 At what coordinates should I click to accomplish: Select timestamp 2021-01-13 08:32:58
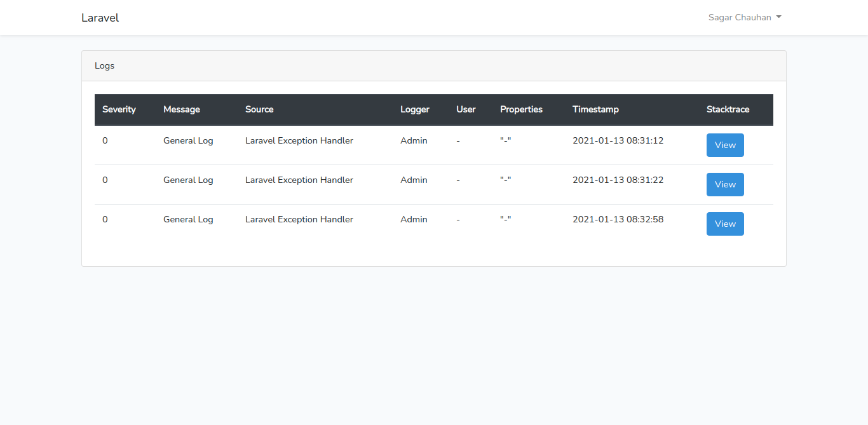618,219
